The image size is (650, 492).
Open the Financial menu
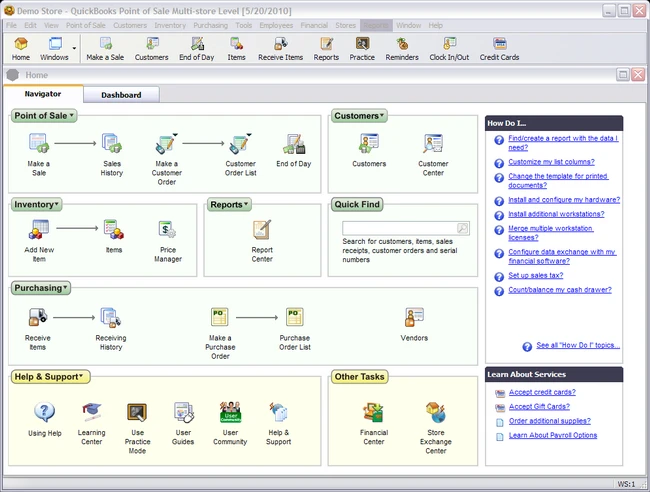314,25
